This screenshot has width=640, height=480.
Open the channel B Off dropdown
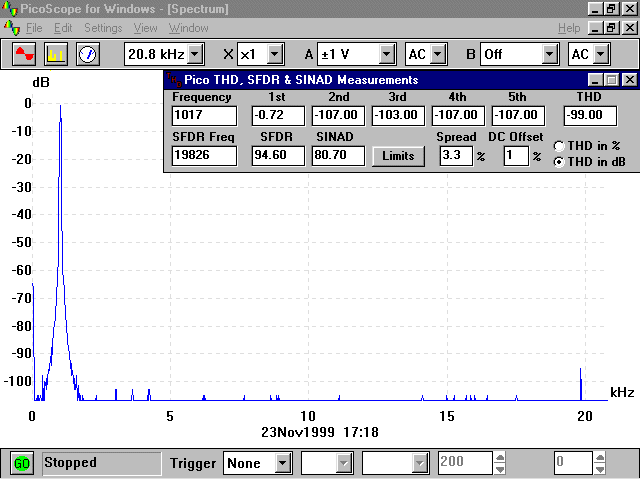549,53
